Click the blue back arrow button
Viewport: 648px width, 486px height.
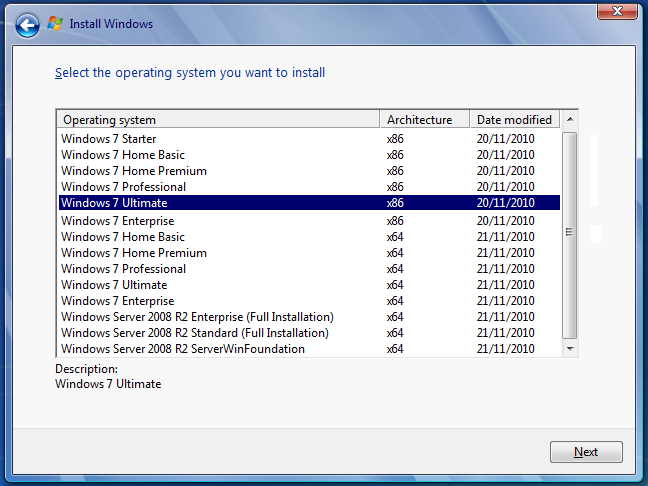tap(27, 26)
